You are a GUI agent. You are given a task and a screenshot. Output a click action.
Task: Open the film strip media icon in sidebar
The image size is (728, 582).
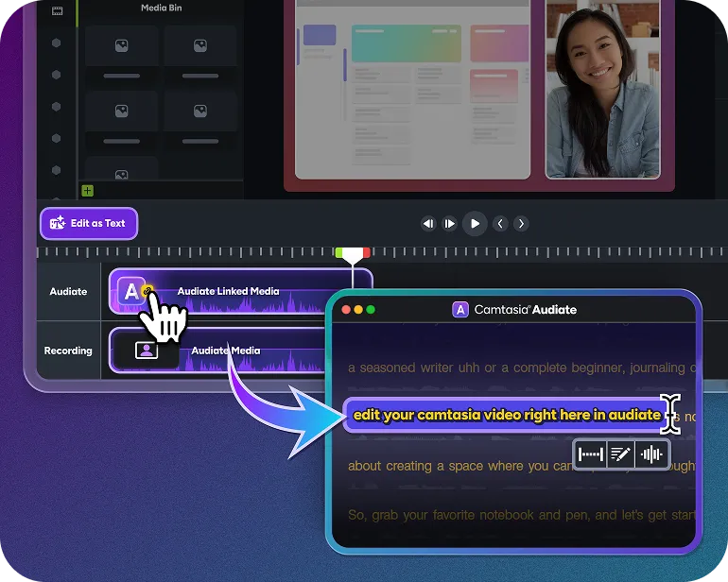click(x=57, y=10)
